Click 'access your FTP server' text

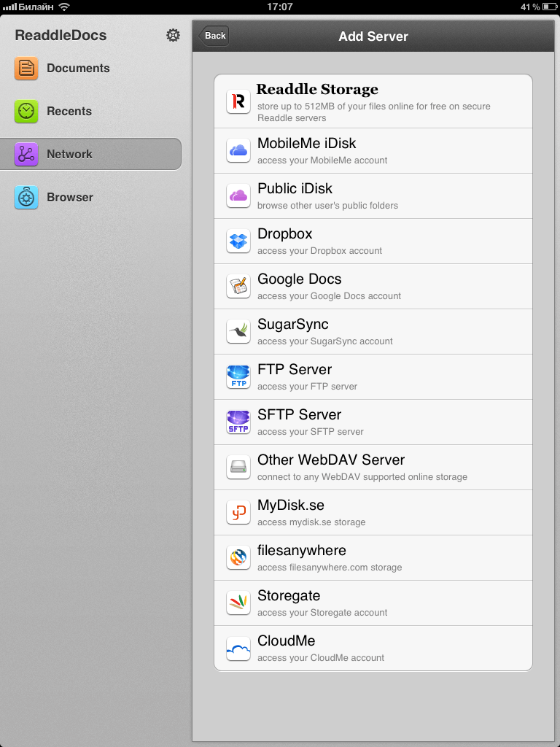[x=307, y=387]
